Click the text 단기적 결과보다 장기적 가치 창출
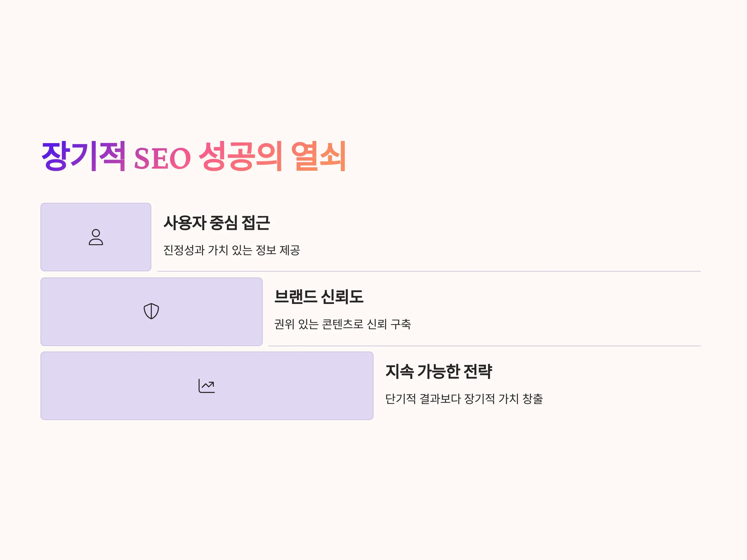 464,399
